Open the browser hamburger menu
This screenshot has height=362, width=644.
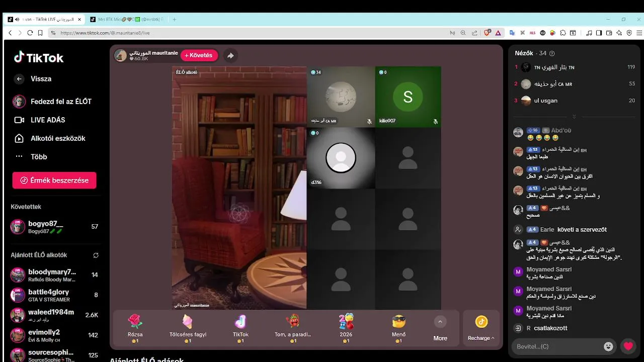click(639, 33)
